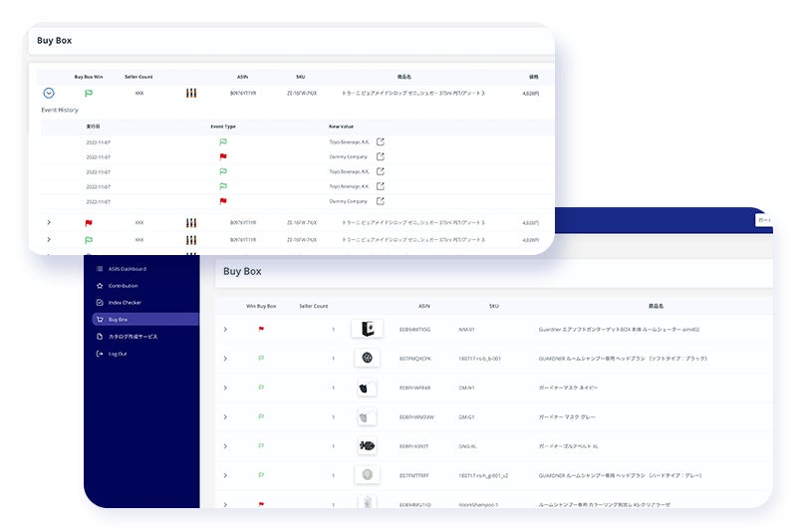797x532 pixels.
Task: Click New Value header in Event History
Action: [x=341, y=127]
